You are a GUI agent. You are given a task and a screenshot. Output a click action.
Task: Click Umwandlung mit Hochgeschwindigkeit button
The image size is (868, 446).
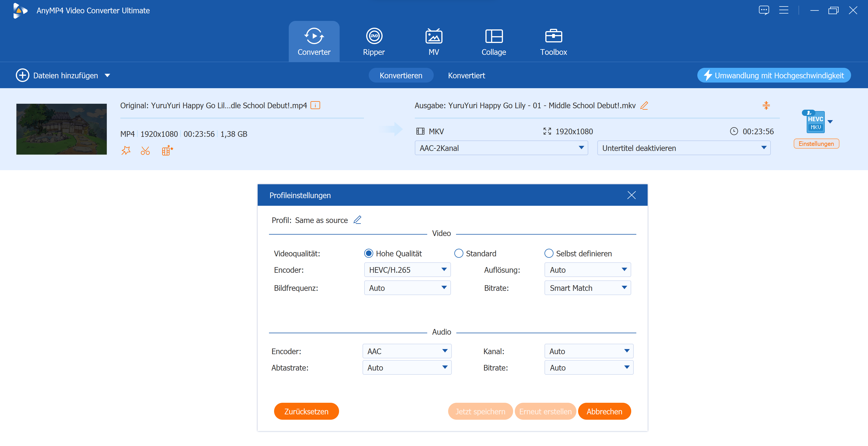pos(774,75)
